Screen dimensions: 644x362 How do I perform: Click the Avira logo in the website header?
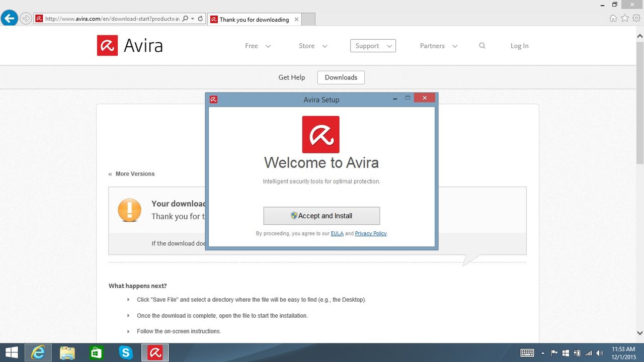[x=130, y=45]
